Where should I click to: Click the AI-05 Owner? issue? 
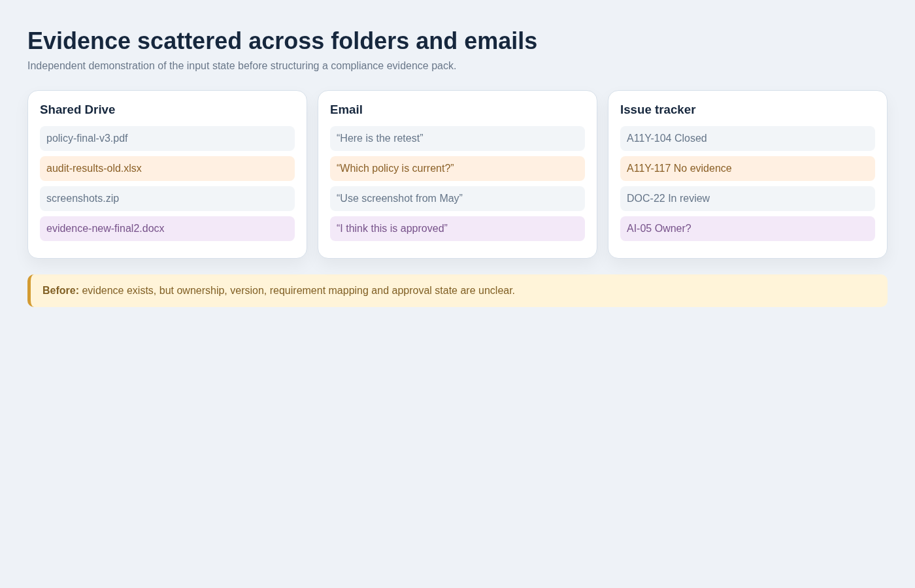pyautogui.click(x=748, y=229)
